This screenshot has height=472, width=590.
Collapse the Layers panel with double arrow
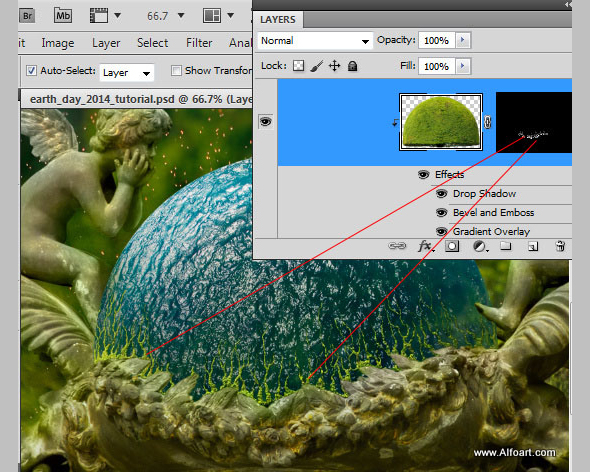click(568, 5)
